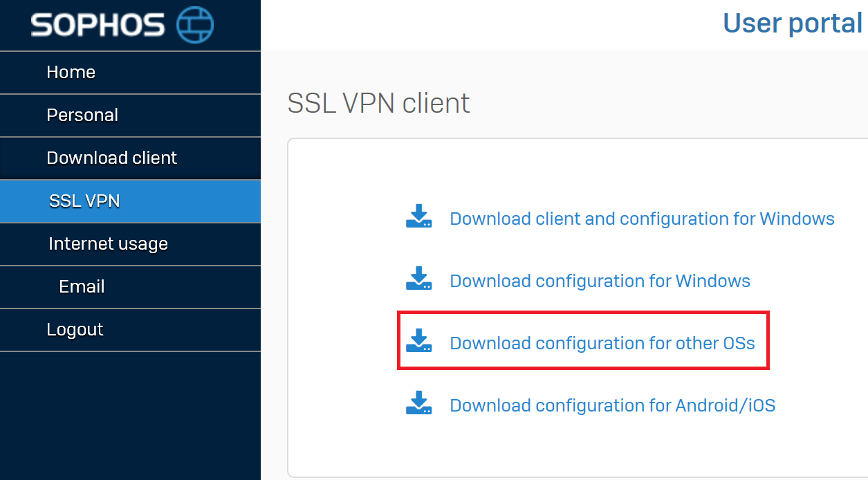868x480 pixels.
Task: Click the 'SSL VPN client' page heading
Action: click(x=378, y=103)
